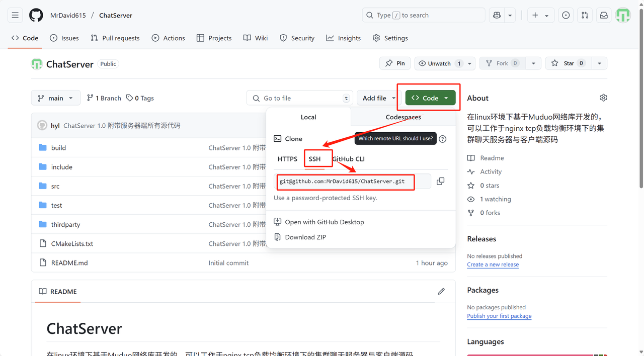
Task: Click the SSH clone URL text field
Action: click(352, 181)
